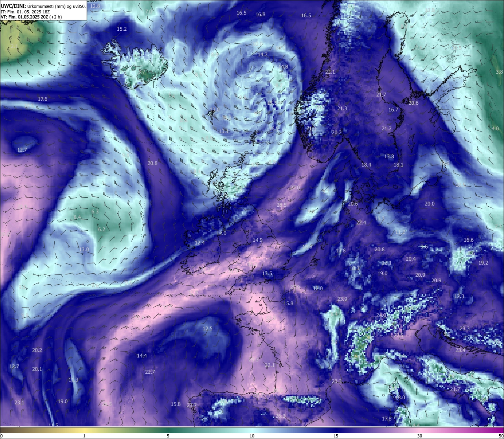
Task: Click the 6.2 value on the map
Action: pyautogui.click(x=102, y=230)
